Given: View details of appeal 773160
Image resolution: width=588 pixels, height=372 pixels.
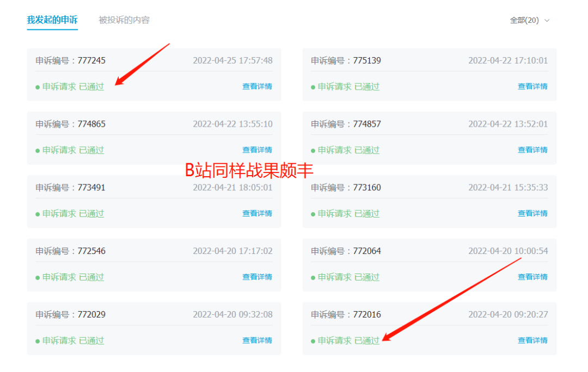Looking at the screenshot, I should pyautogui.click(x=532, y=214).
